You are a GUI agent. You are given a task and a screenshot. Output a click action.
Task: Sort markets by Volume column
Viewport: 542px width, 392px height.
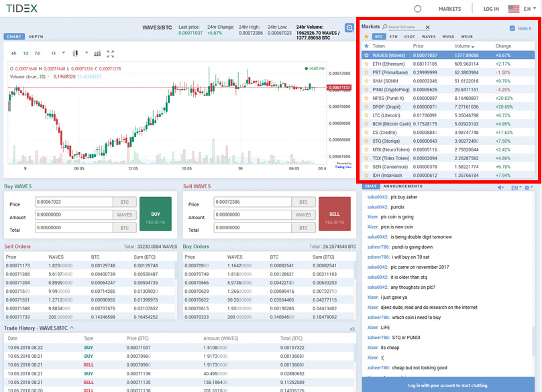[x=464, y=46]
